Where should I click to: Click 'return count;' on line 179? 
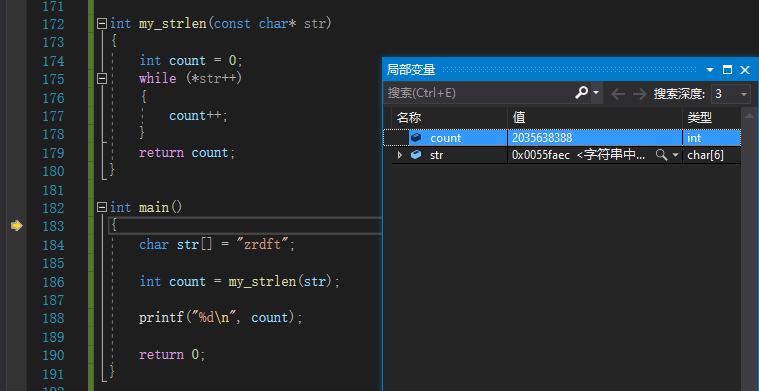point(187,152)
